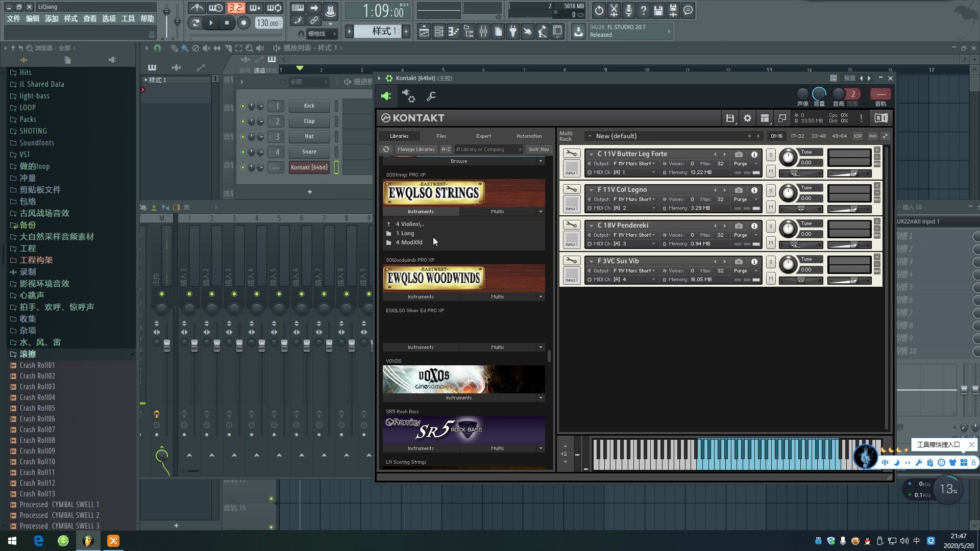Switch pattern/song mode button
980x551 pixels.
click(194, 22)
